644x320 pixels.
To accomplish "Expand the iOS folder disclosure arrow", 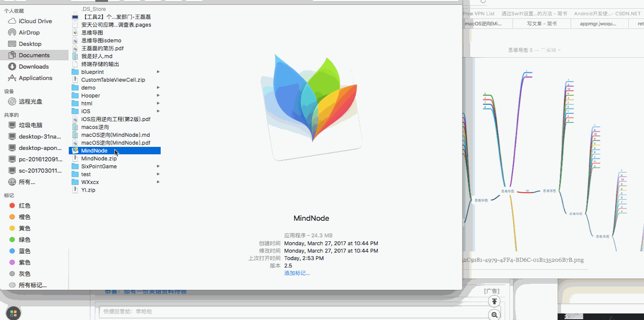I will (158, 111).
